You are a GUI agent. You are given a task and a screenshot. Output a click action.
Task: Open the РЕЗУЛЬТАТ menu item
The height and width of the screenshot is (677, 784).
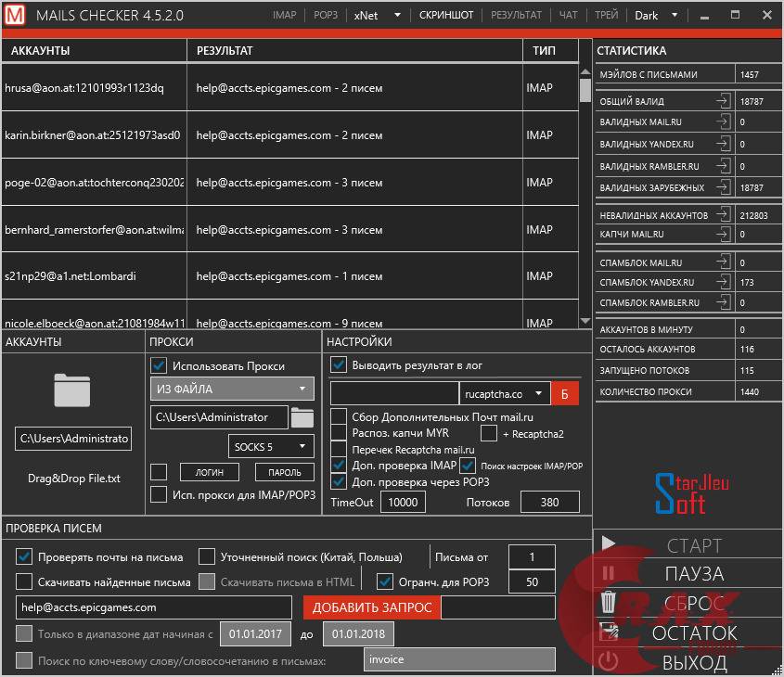click(x=516, y=15)
